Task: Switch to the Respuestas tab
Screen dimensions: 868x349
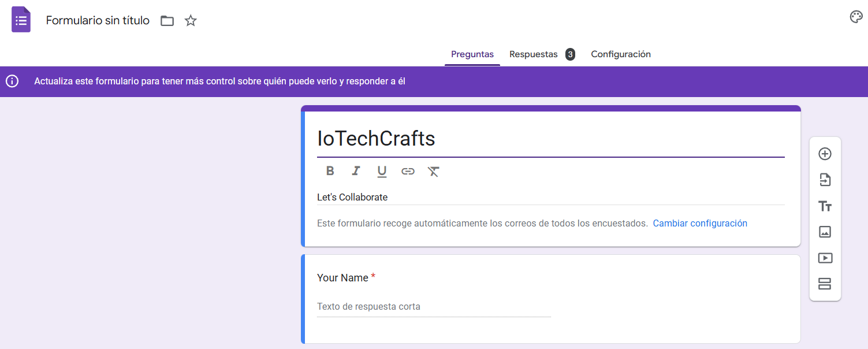Action: pyautogui.click(x=534, y=54)
